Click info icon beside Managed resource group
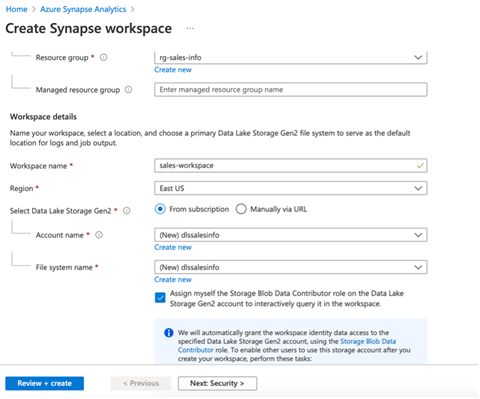The height and width of the screenshot is (399, 480). [128, 90]
